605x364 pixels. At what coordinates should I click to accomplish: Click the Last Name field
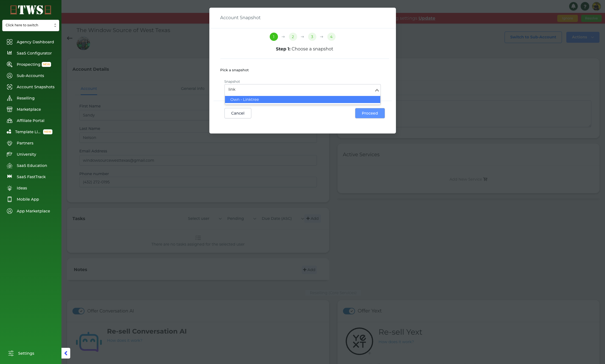198,138
